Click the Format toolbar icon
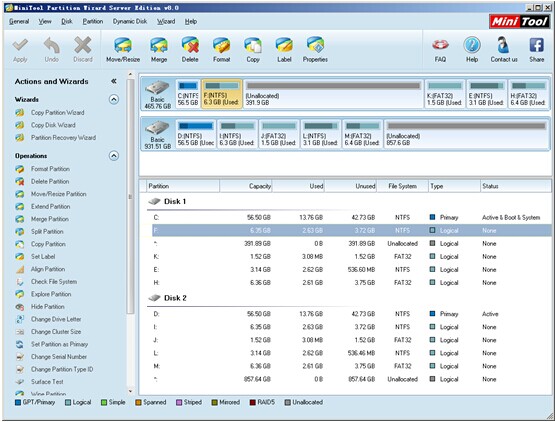The height and width of the screenshot is (422, 555). coord(222,45)
